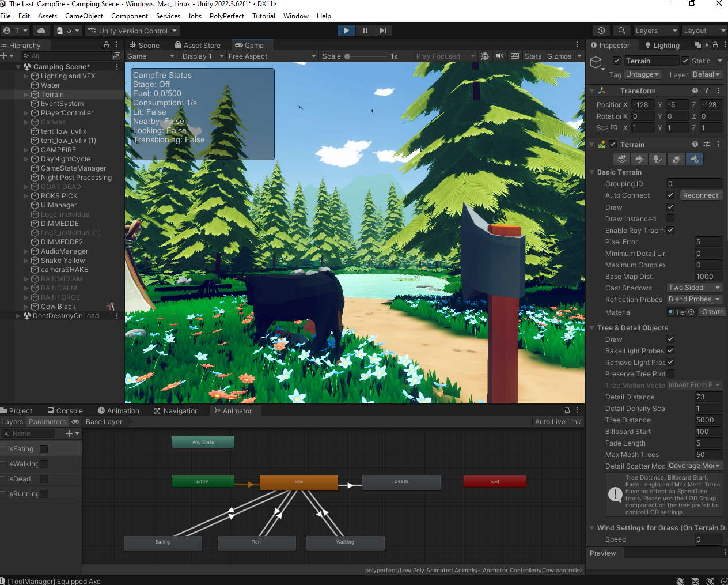Open the Terrain component help icon
Viewport: 728px width, 585px height.
point(695,144)
